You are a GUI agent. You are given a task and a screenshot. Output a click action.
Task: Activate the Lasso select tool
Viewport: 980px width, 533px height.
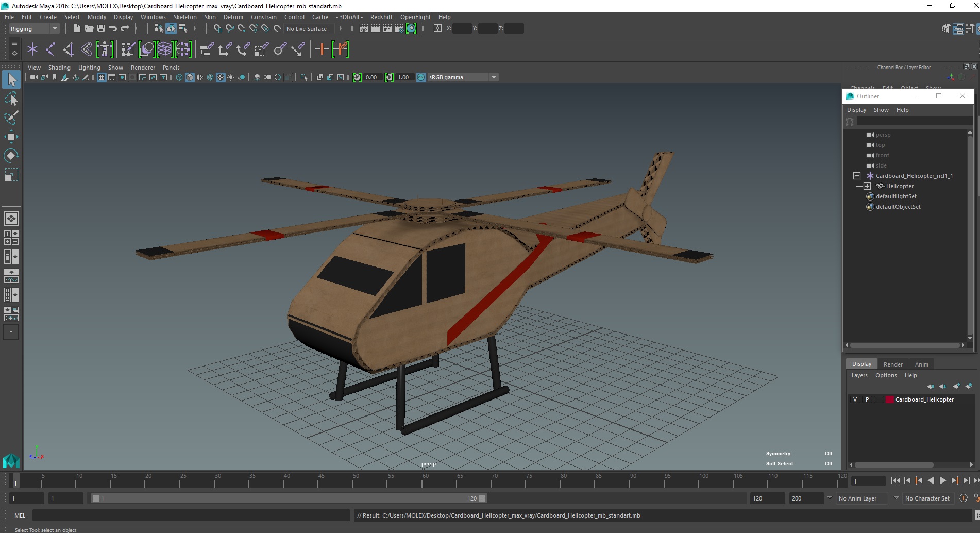[x=11, y=98]
